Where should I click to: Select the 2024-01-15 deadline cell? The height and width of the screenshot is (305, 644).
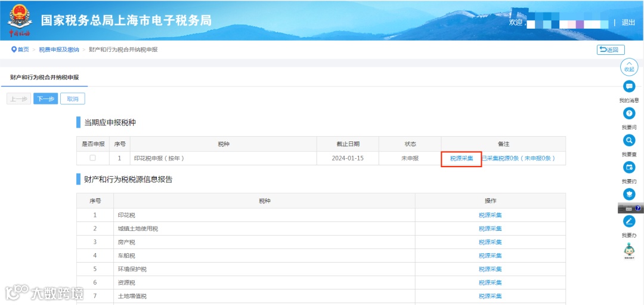[348, 158]
